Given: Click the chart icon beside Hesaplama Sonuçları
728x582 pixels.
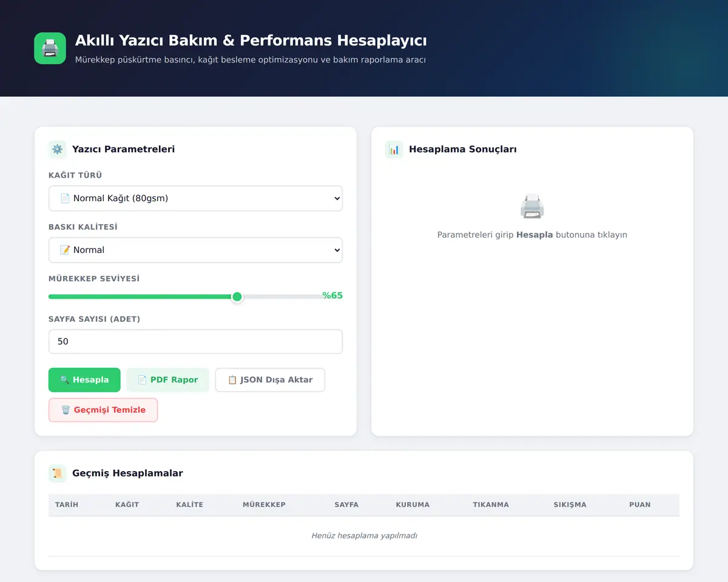Looking at the screenshot, I should [x=394, y=149].
